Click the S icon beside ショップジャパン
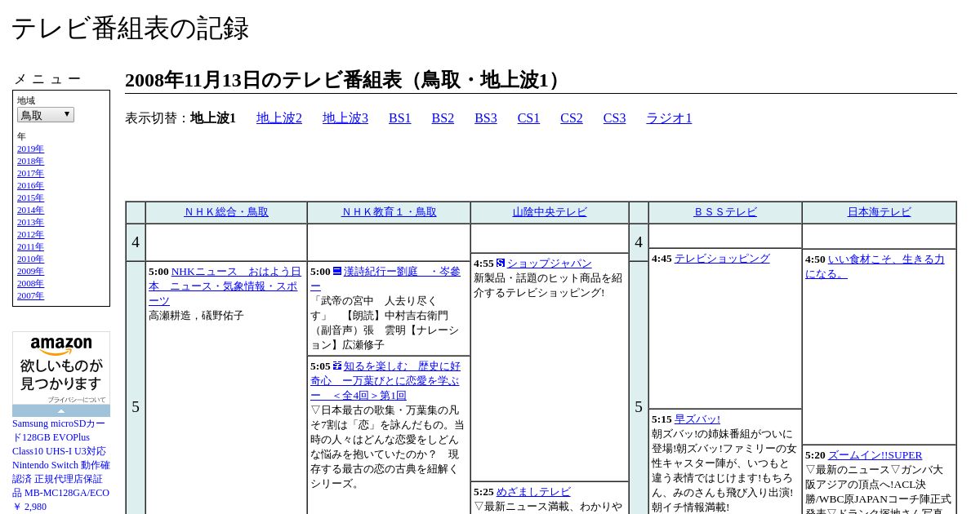980x514 pixels. pyautogui.click(x=501, y=263)
